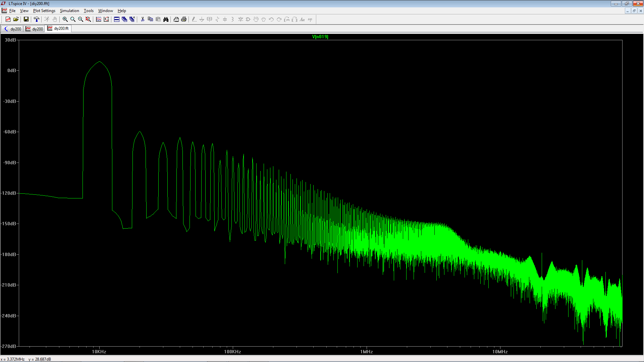Image resolution: width=644 pixels, height=362 pixels.
Task: Open the Plot Settings menu
Action: [44, 11]
